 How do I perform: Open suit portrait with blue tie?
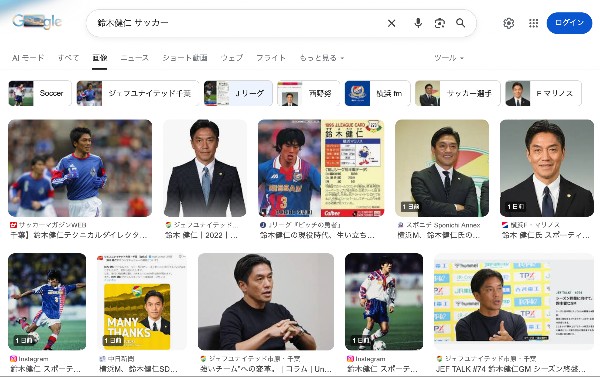tap(205, 168)
